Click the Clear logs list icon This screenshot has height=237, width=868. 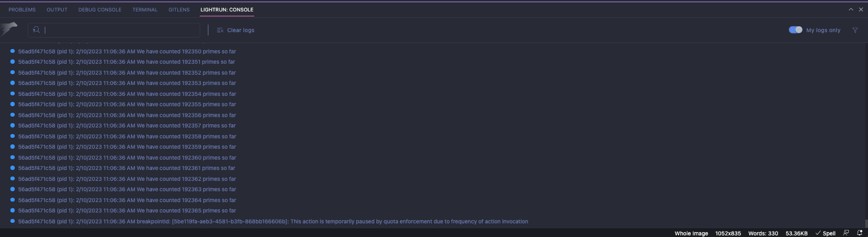pyautogui.click(x=220, y=31)
